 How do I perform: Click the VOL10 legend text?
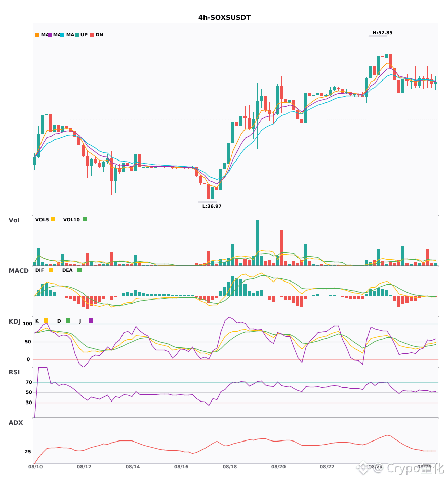tap(71, 220)
